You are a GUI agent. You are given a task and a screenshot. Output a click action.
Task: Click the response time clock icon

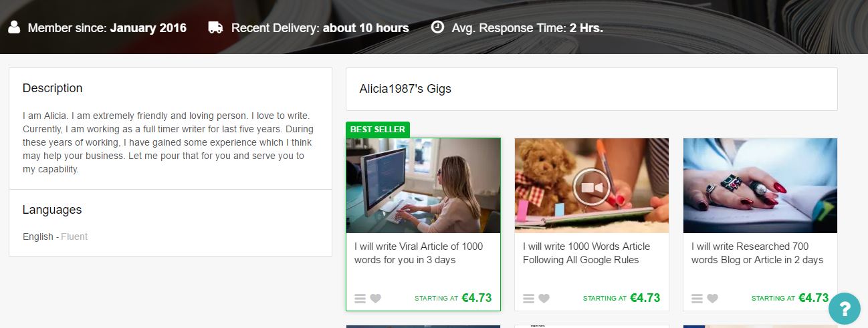point(437,27)
